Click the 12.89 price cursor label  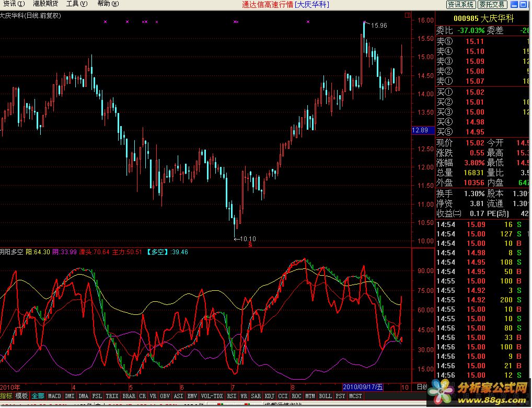pos(422,130)
